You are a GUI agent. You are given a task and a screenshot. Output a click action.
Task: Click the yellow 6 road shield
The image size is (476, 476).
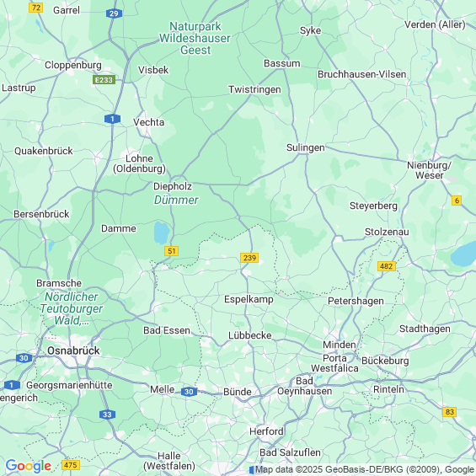point(457,201)
